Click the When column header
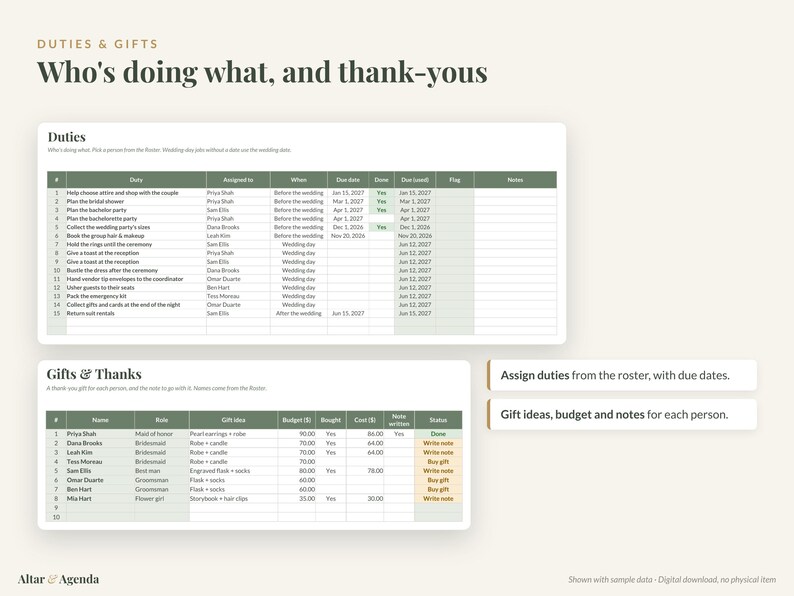The image size is (794, 596). [299, 180]
